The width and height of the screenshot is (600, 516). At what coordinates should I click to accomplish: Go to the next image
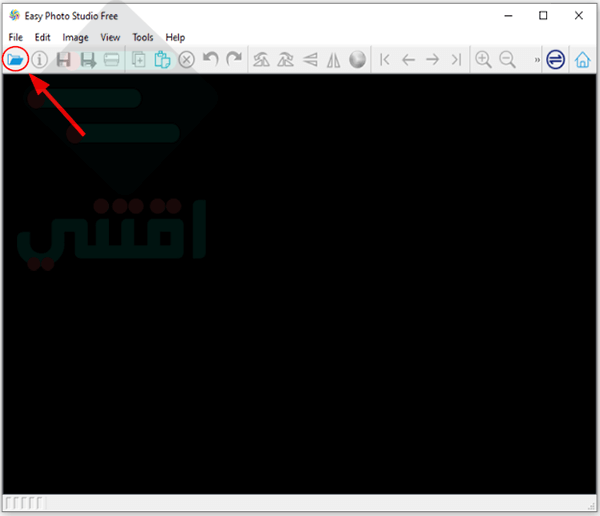[432, 60]
